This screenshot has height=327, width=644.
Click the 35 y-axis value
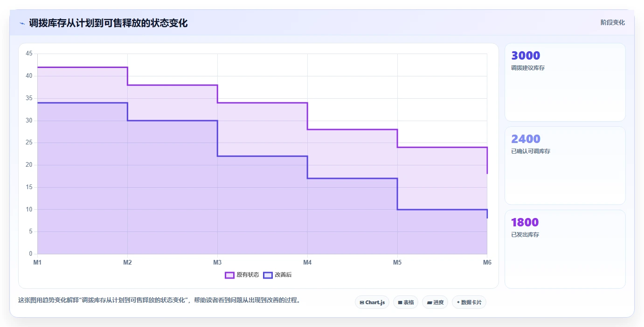point(29,98)
